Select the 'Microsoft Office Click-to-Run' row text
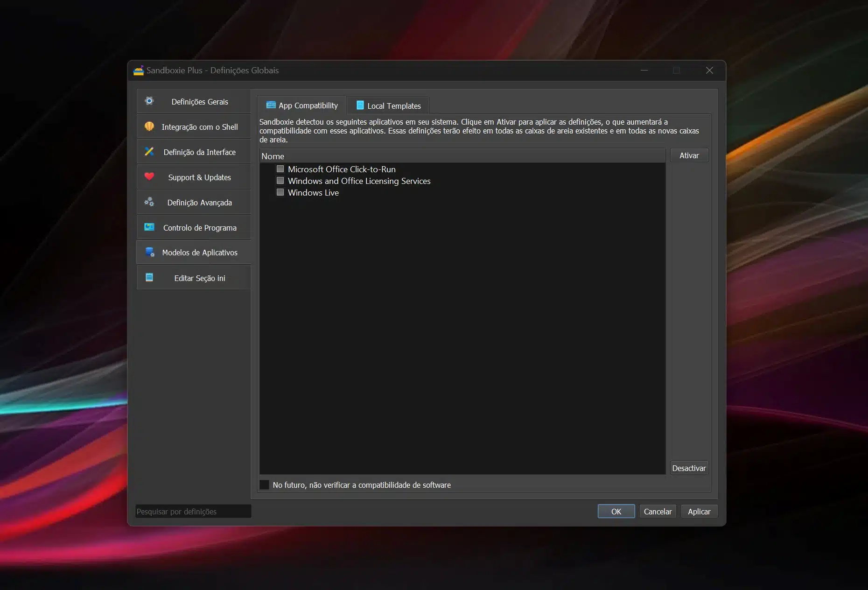The image size is (868, 590). 342,169
